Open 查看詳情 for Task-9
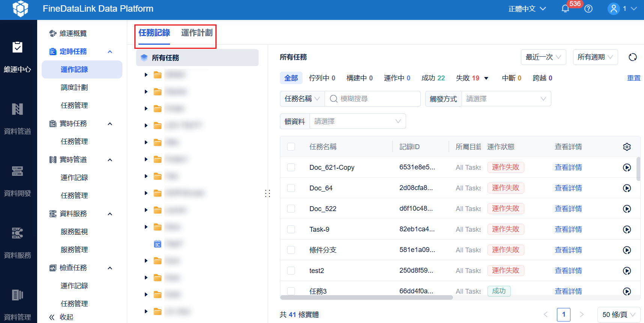The image size is (644, 323). (x=568, y=229)
